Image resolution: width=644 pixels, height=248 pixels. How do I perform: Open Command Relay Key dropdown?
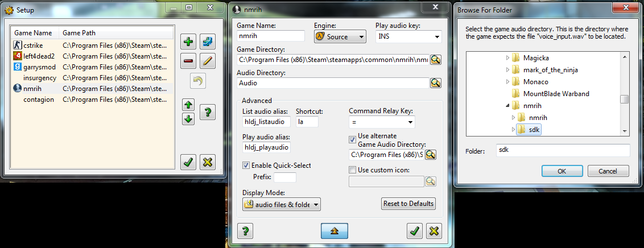pos(382,122)
